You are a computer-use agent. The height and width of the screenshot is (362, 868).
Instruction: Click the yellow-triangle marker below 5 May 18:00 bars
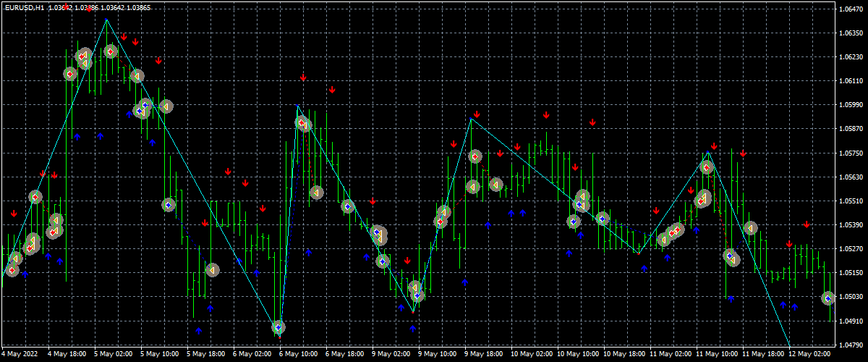[x=211, y=270]
